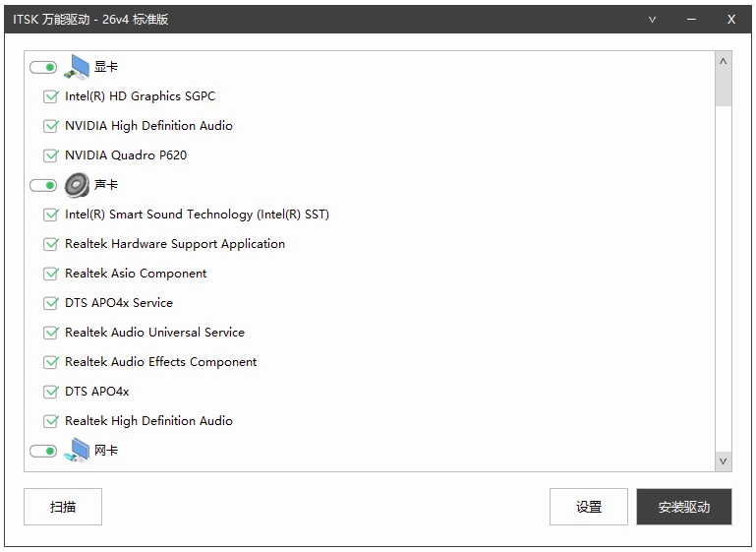The height and width of the screenshot is (552, 756).
Task: Open the title bar dropdown arrow menu
Action: pyautogui.click(x=653, y=20)
